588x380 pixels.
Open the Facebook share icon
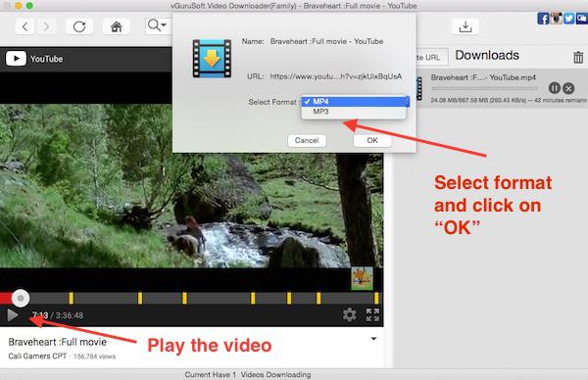pyautogui.click(x=543, y=19)
